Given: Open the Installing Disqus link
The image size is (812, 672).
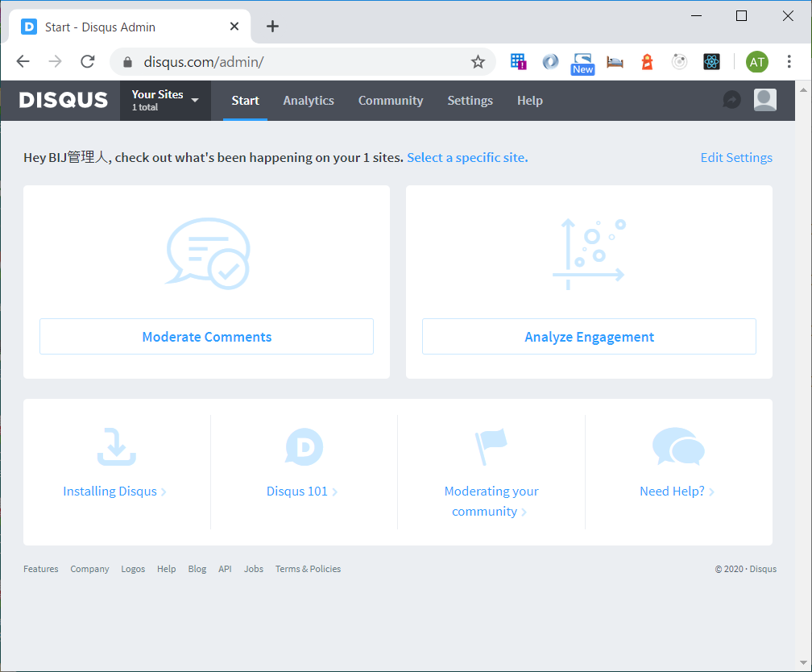Looking at the screenshot, I should pyautogui.click(x=114, y=492).
